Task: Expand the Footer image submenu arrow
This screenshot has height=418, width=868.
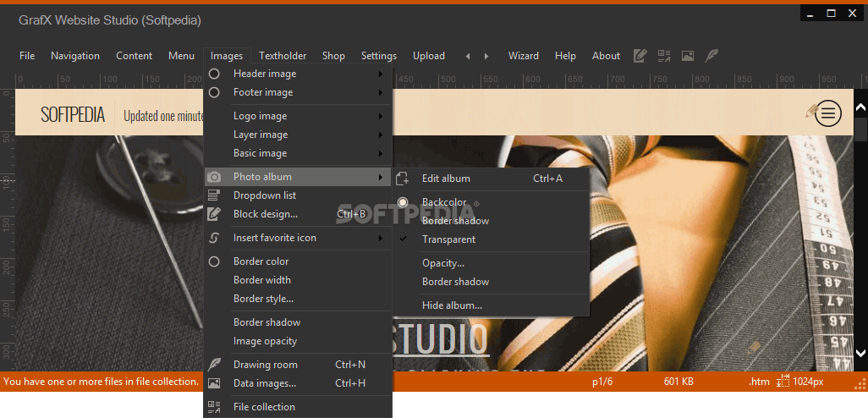Action: point(381,92)
